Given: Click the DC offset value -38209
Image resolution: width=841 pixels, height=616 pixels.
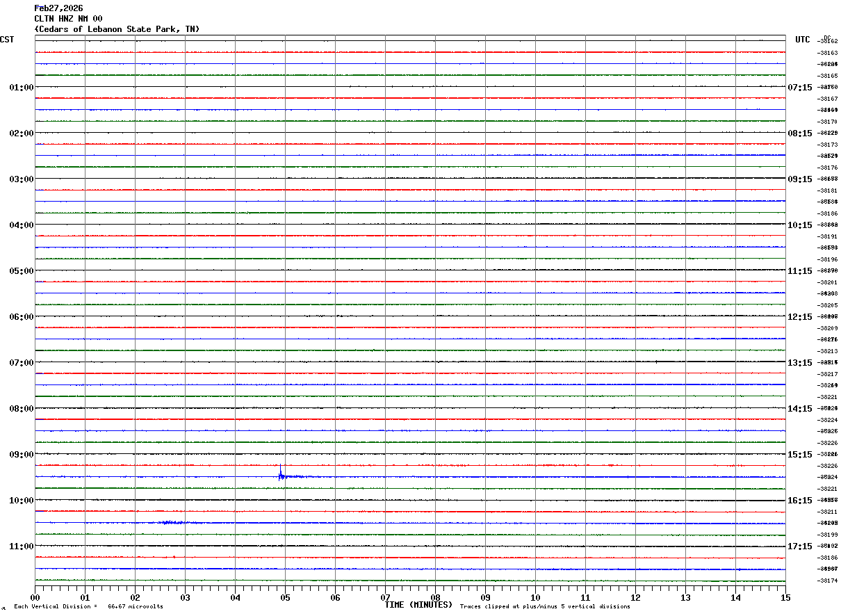Looking at the screenshot, I should click(x=828, y=328).
